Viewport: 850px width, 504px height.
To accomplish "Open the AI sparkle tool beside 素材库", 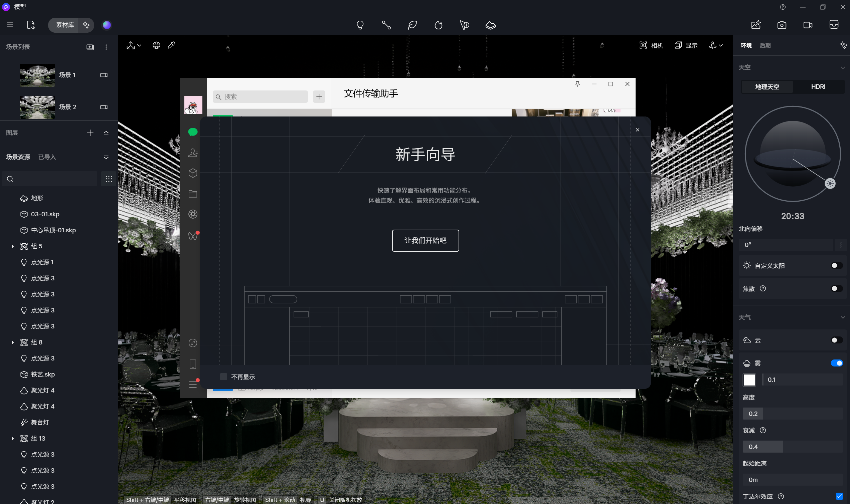I will click(86, 25).
